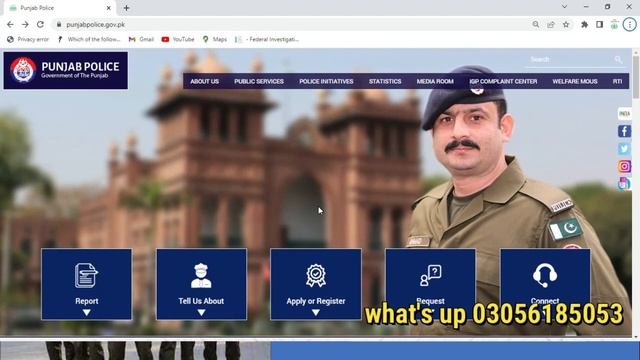Open Chrome three-dot menu
This screenshot has width=640, height=360.
coord(629,24)
